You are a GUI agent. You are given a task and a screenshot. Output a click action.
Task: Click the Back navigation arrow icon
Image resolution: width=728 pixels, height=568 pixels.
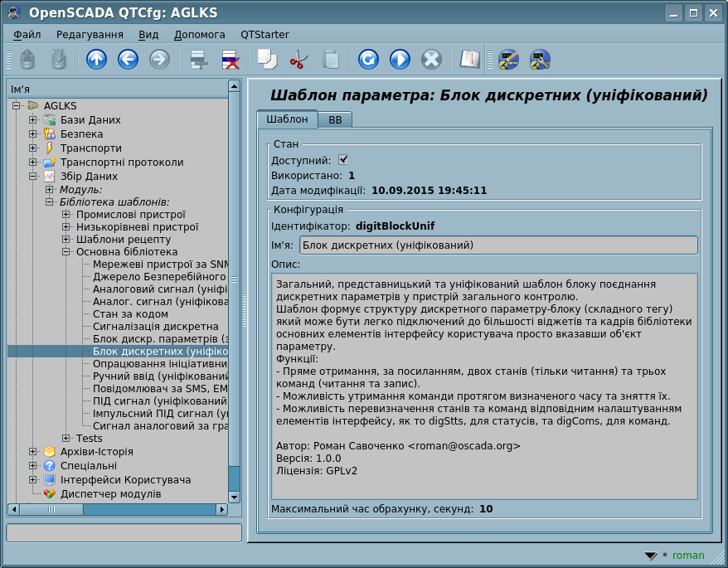[x=128, y=60]
